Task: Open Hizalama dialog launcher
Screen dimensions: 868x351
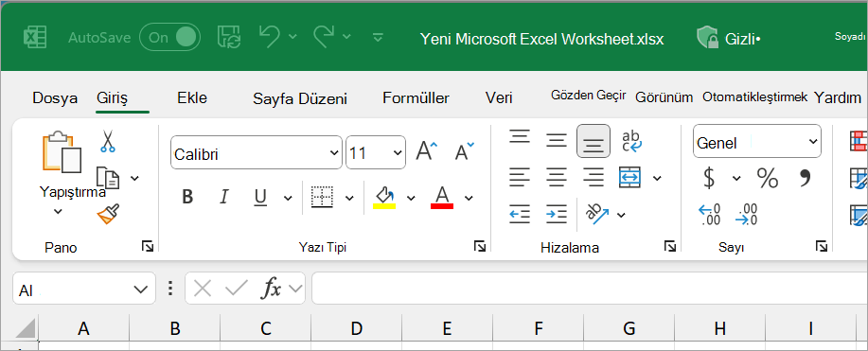Action: [x=670, y=246]
